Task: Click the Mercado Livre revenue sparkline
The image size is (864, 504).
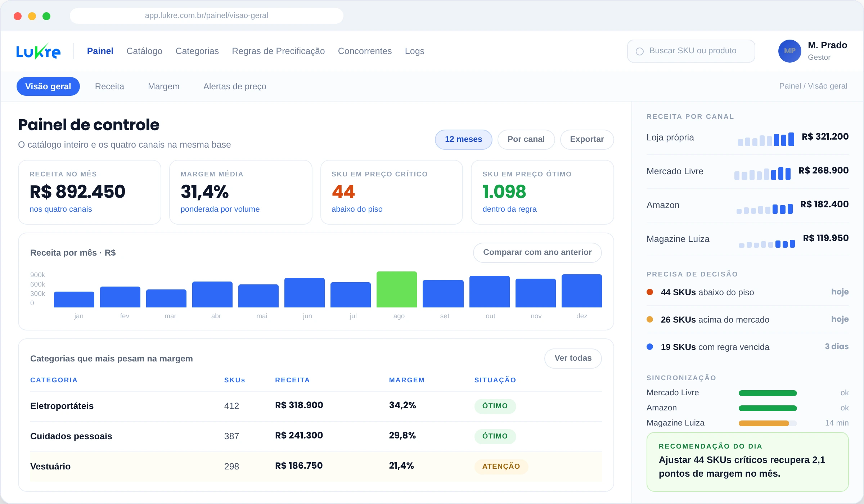Action: [762, 173]
